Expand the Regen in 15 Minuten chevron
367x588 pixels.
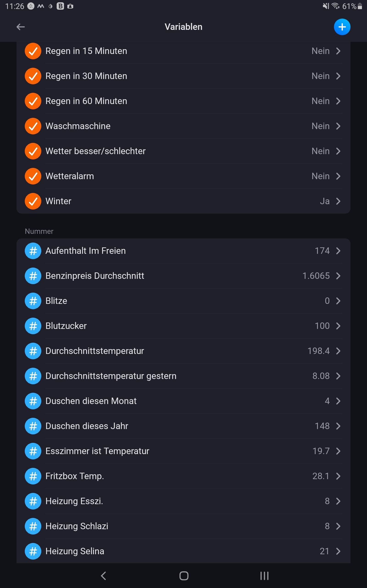click(x=338, y=51)
